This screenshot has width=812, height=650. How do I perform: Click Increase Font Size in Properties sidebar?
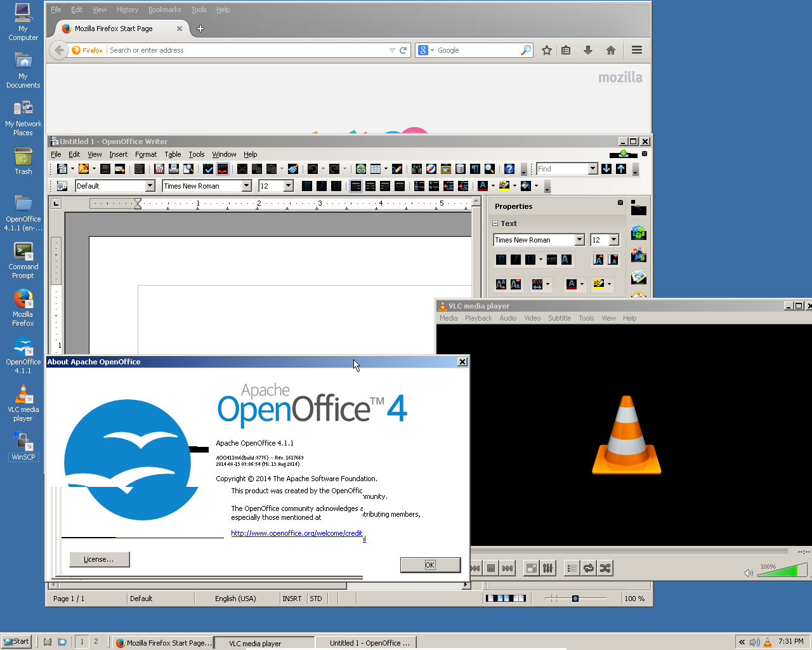598,260
